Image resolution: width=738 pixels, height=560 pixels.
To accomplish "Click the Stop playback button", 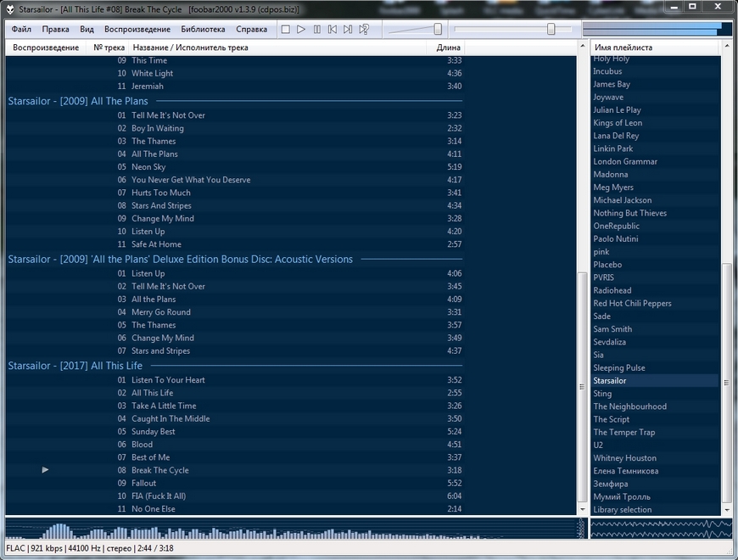I will pyautogui.click(x=285, y=29).
